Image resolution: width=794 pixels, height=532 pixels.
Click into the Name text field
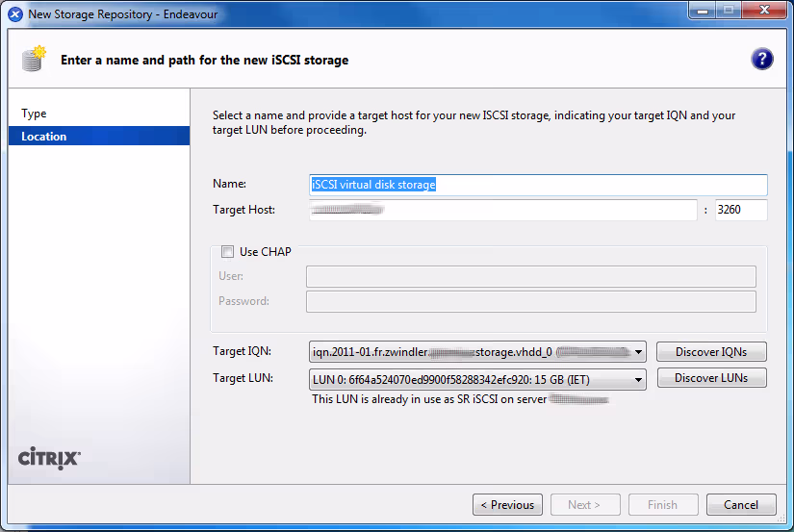538,185
